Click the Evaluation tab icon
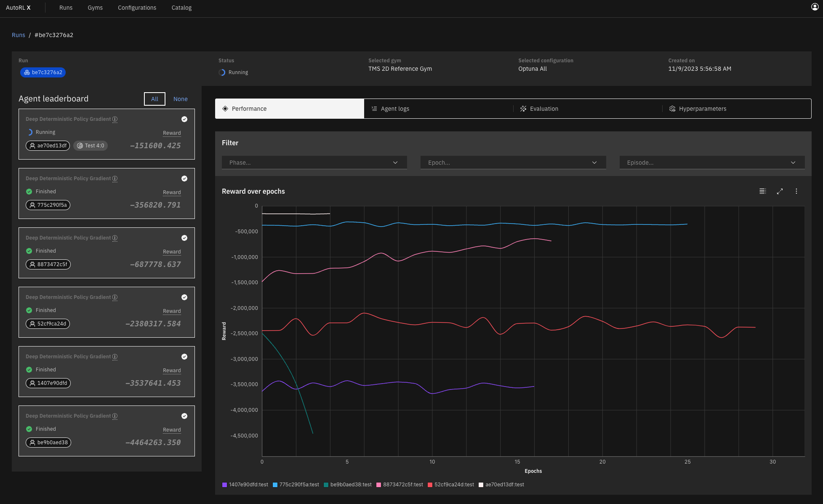 [x=522, y=108]
